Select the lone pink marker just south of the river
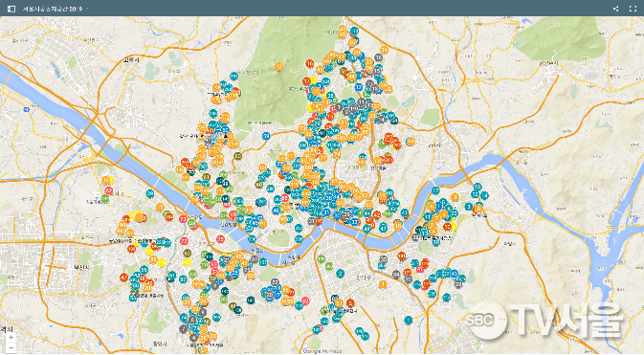The image size is (644, 355). coord(220,239)
